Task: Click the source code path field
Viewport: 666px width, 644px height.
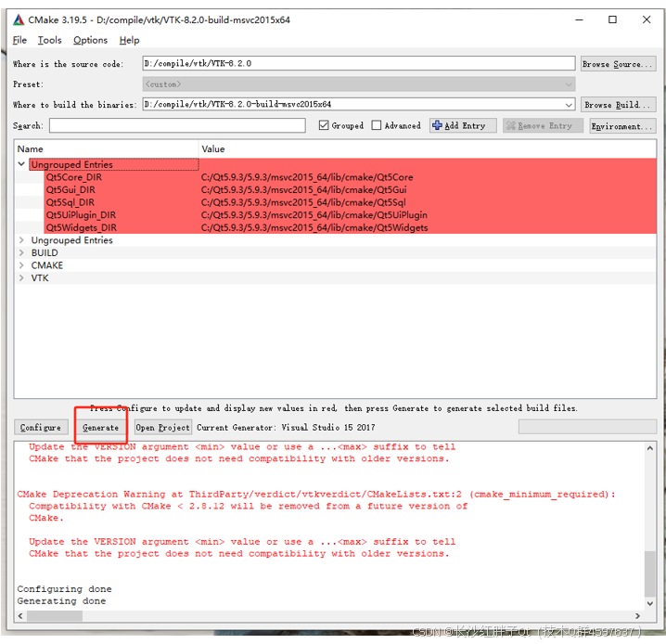Action: coord(359,63)
